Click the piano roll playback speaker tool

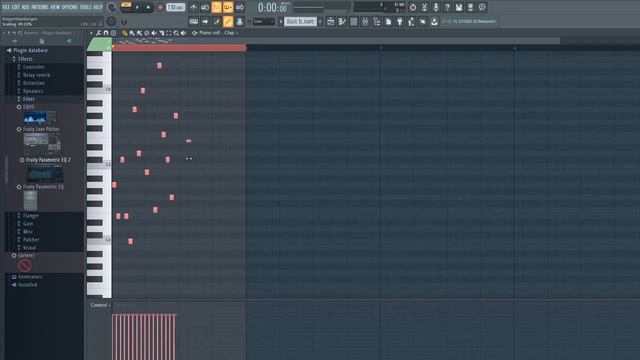[x=183, y=33]
